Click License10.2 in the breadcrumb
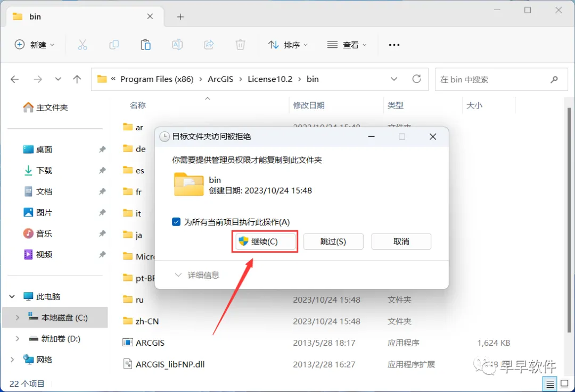Viewport: 575px width, 392px height. (x=270, y=79)
